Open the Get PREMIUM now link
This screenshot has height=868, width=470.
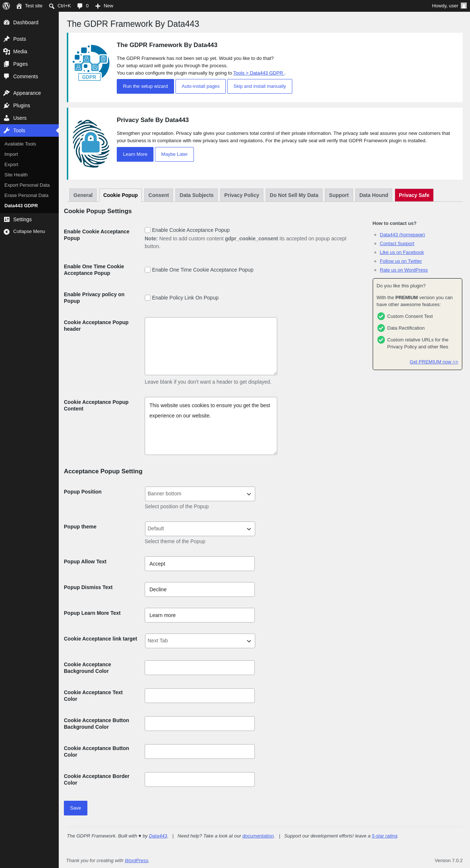click(x=434, y=362)
